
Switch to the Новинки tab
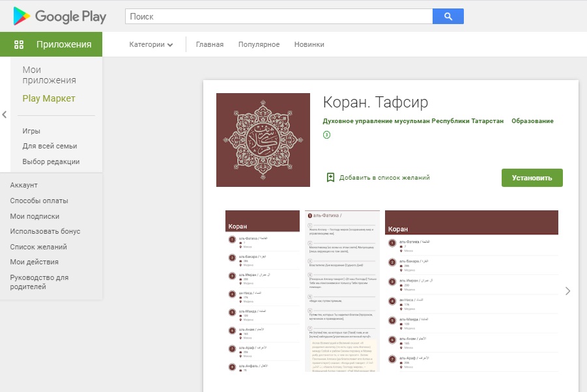point(309,44)
